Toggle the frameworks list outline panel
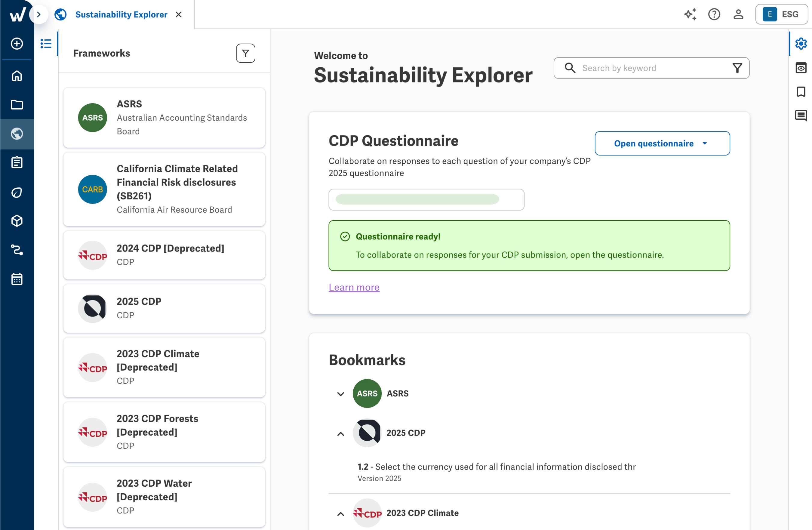The height and width of the screenshot is (530, 812). [46, 43]
